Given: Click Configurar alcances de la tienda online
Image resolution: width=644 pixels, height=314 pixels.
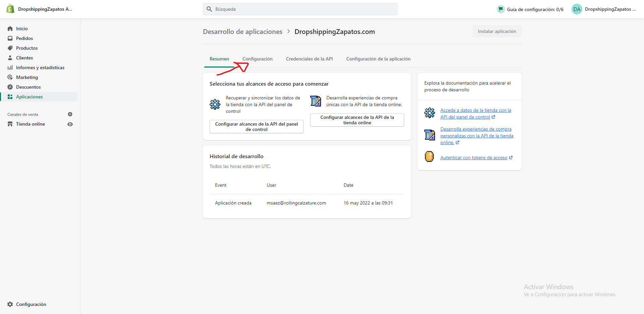Looking at the screenshot, I should tap(357, 120).
